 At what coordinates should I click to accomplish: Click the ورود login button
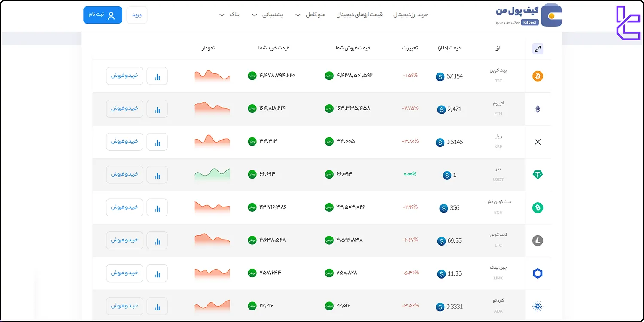click(137, 15)
